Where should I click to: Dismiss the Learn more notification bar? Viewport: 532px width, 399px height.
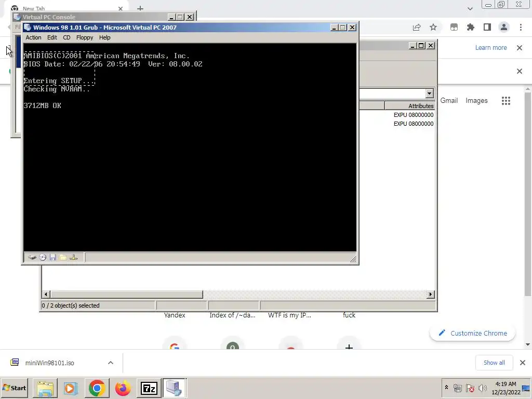tap(520, 47)
